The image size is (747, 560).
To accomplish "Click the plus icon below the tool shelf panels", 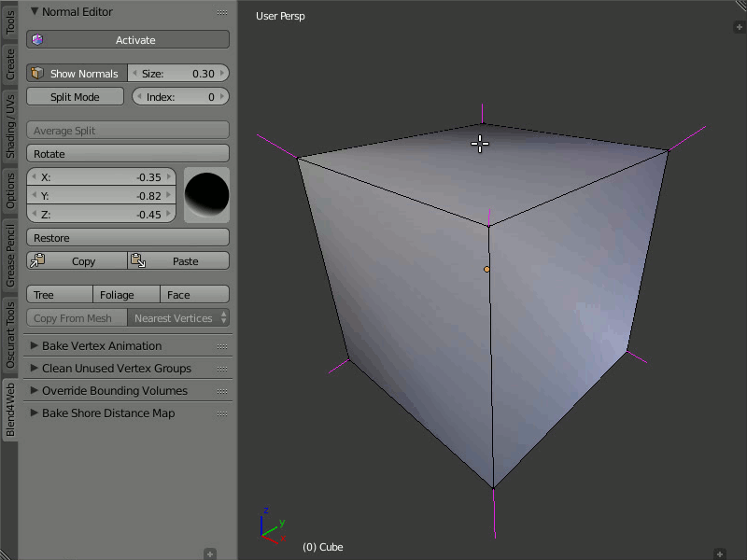I will (210, 553).
